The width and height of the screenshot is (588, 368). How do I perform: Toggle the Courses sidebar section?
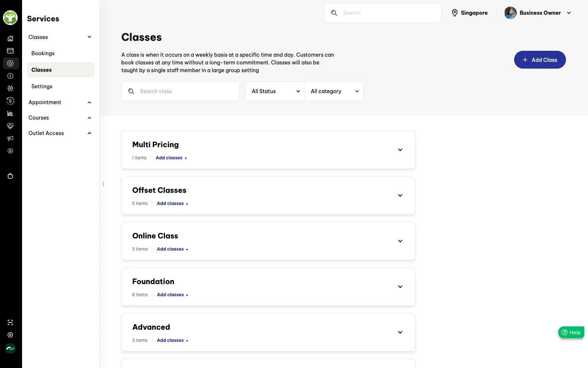tap(89, 118)
